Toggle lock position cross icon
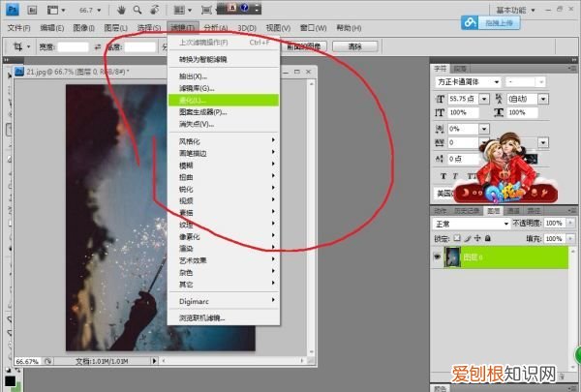 [477, 238]
